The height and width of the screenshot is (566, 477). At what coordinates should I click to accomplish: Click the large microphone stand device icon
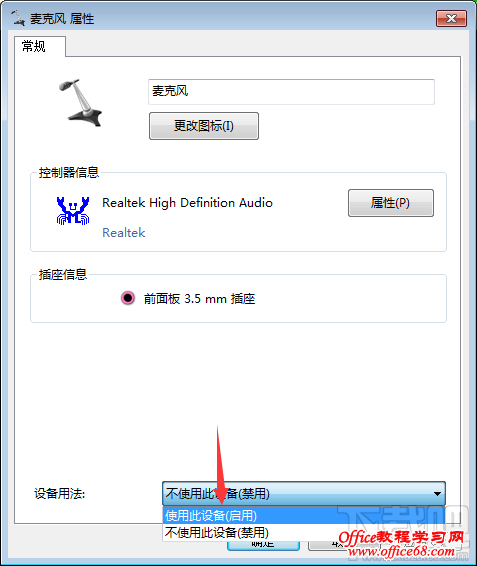pos(81,103)
